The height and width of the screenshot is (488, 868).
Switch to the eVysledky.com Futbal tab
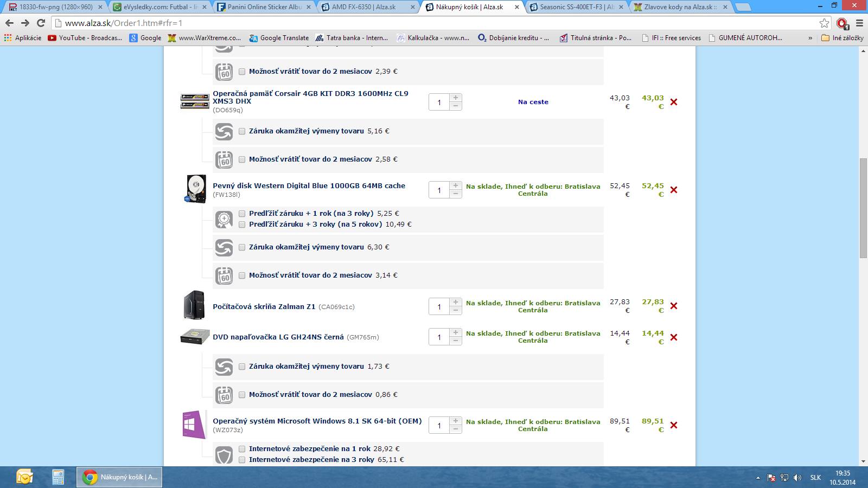tap(160, 7)
